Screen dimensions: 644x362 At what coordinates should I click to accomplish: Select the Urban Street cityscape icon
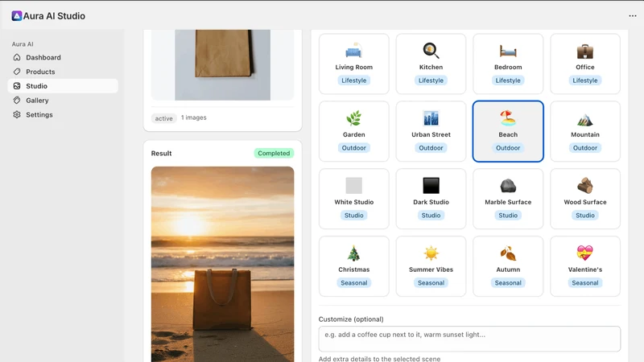[431, 118]
